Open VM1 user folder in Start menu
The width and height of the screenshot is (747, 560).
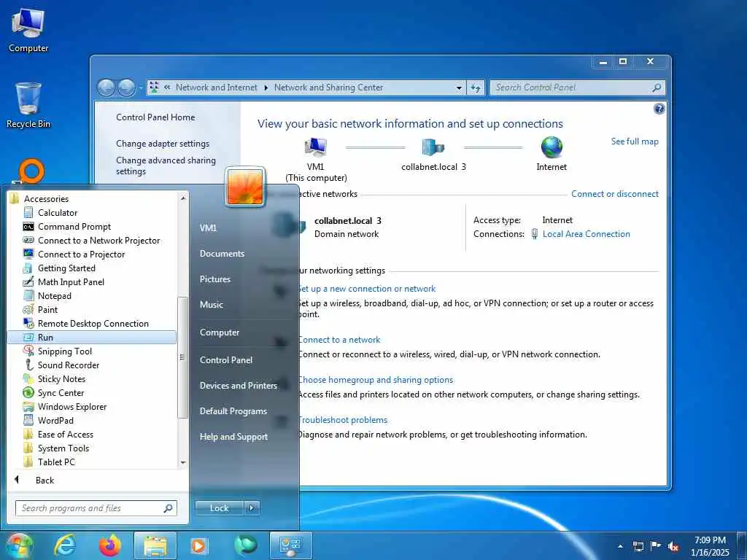point(208,228)
